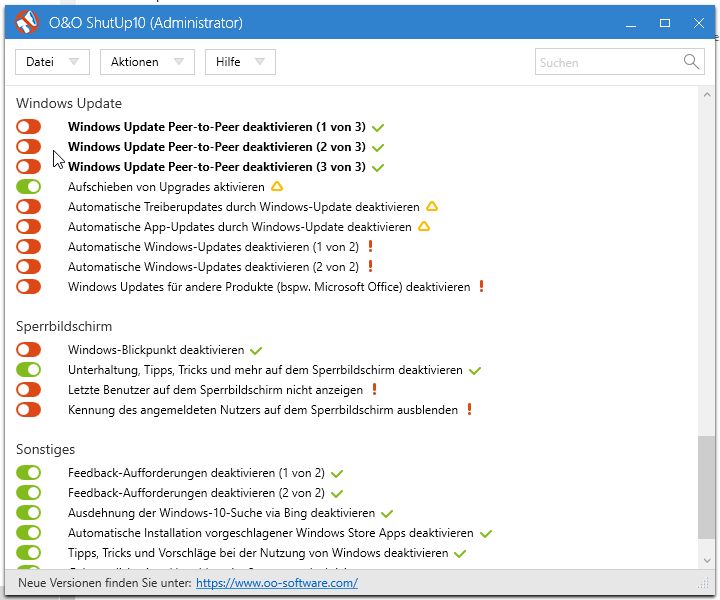Viewport: 720px width, 600px height.
Task: Open the oo-software.com link
Action: (x=277, y=583)
